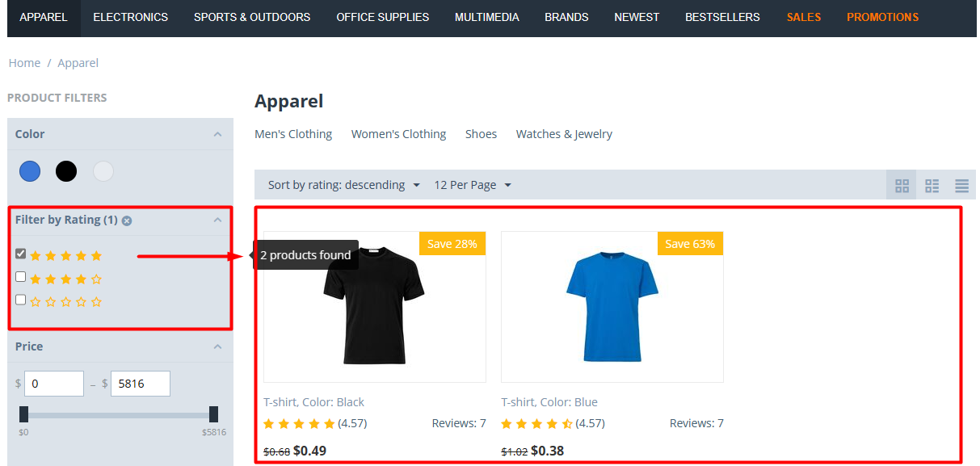Check the four-star rating filter
Screen dimensions: 980x466
coord(21,277)
